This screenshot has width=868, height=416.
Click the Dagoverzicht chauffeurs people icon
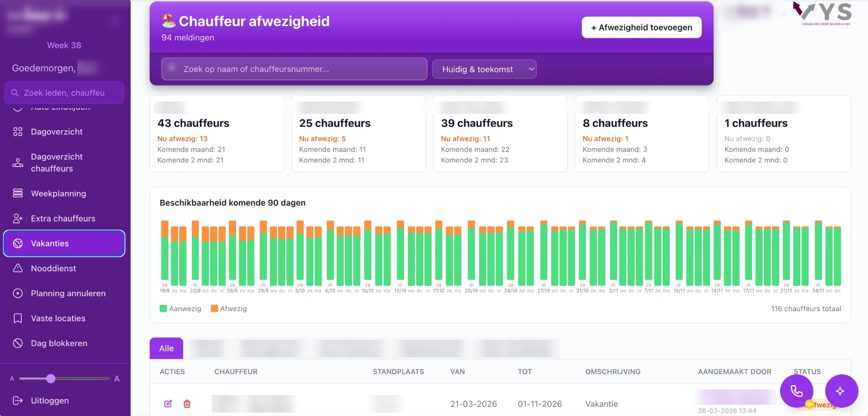(18, 163)
